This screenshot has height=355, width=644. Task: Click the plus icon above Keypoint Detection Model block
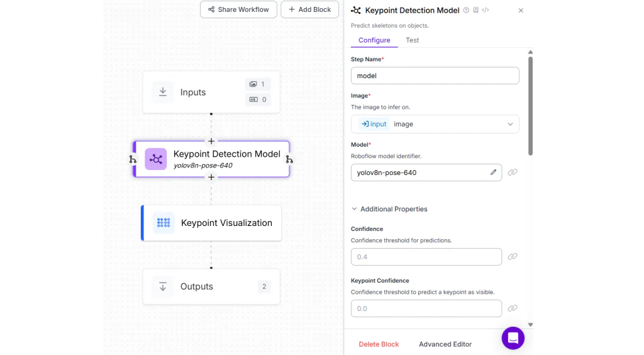pos(211,142)
